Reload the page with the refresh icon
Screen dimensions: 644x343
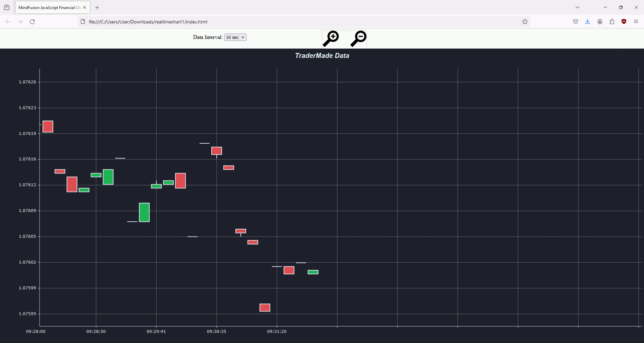coord(32,22)
